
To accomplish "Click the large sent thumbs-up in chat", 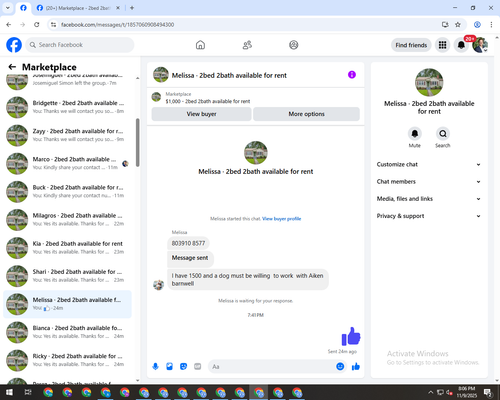I will (x=351, y=336).
